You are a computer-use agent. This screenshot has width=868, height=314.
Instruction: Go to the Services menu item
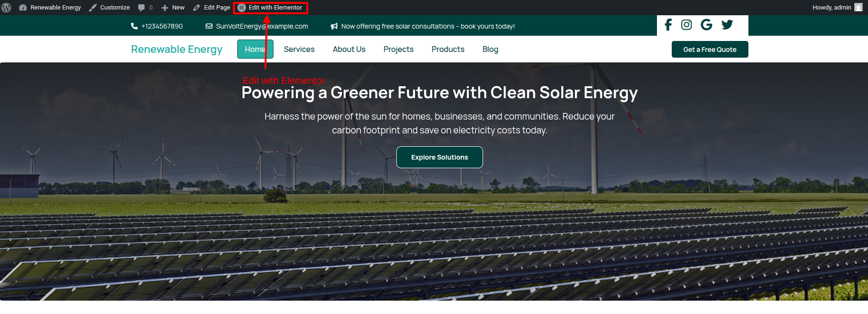299,50
